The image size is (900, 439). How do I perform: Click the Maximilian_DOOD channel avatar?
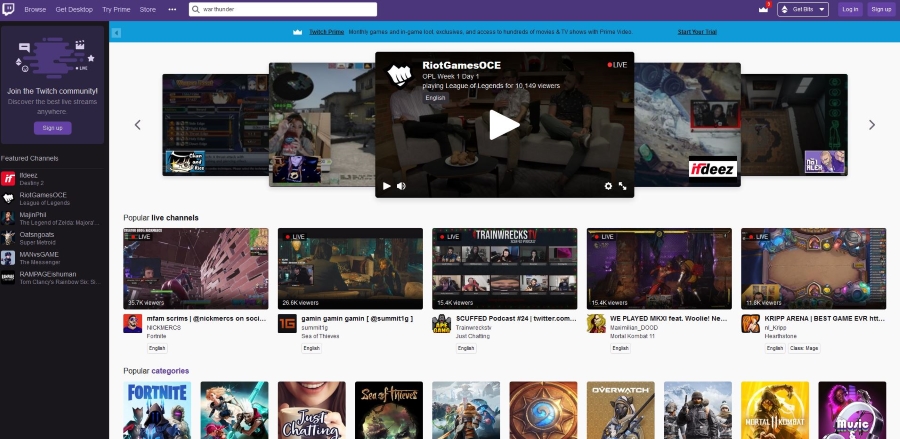(x=596, y=323)
